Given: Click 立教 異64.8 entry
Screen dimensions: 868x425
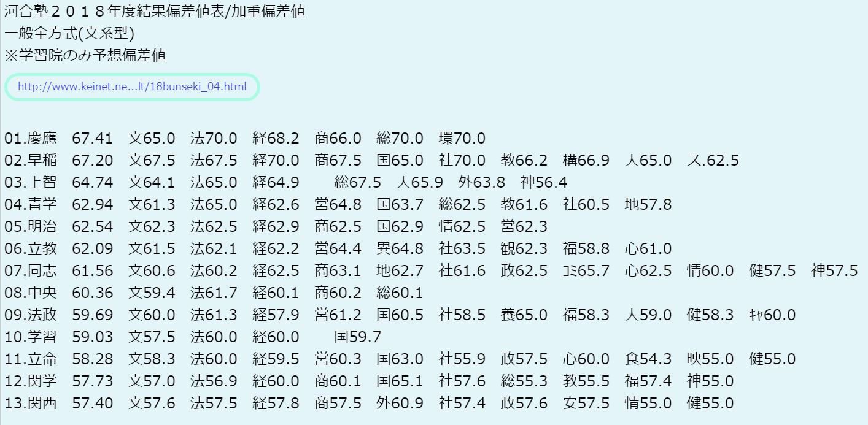Looking at the screenshot, I should point(400,249).
